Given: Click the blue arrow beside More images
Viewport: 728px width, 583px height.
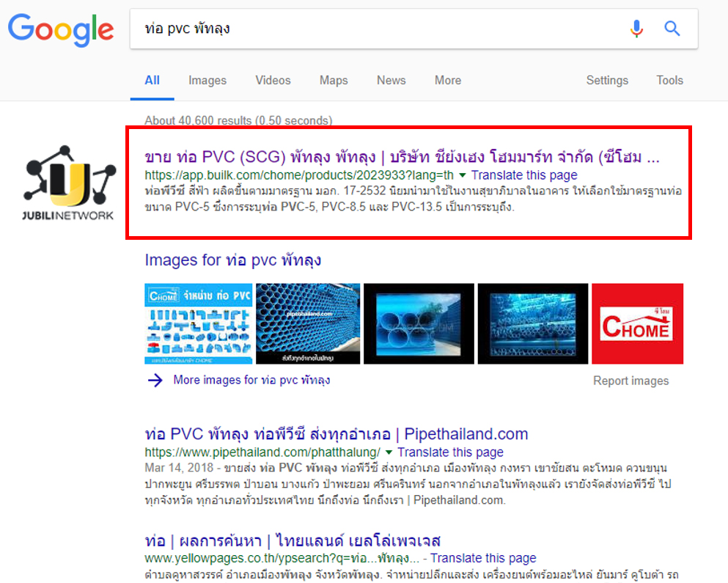Looking at the screenshot, I should coord(155,380).
